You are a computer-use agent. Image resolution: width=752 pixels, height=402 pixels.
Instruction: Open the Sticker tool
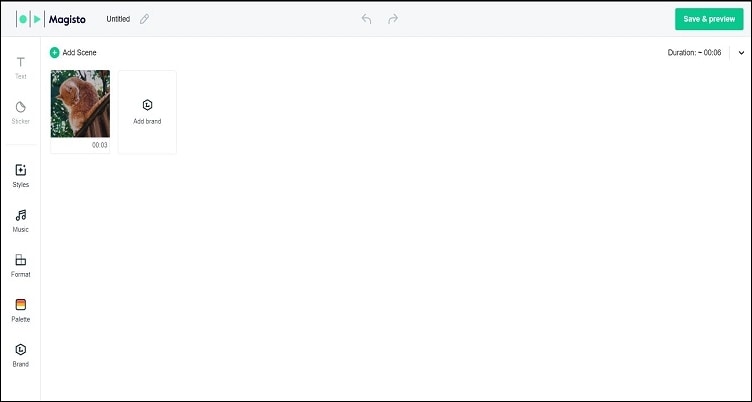[21, 113]
